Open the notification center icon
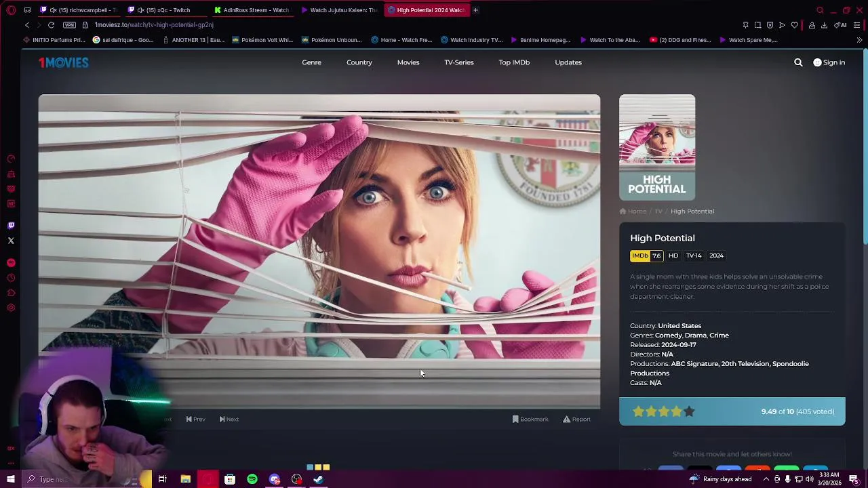This screenshot has width=868, height=488. tap(854, 479)
